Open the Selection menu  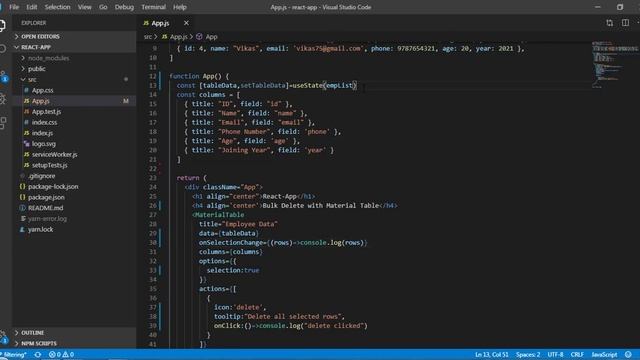[x=57, y=7]
